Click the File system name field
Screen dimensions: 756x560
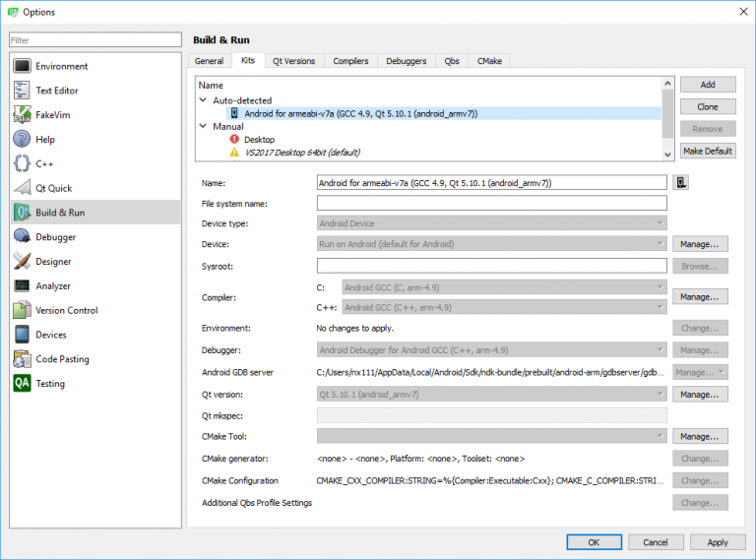pos(492,203)
